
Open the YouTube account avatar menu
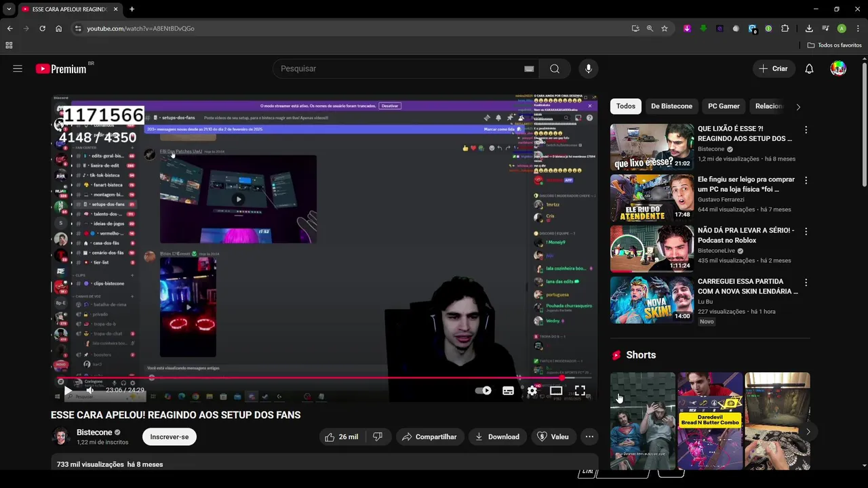pos(838,68)
